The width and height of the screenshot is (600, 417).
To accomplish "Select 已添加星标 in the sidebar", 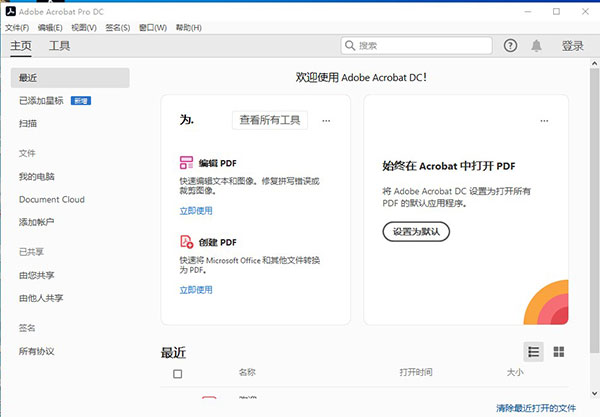I will click(x=41, y=101).
